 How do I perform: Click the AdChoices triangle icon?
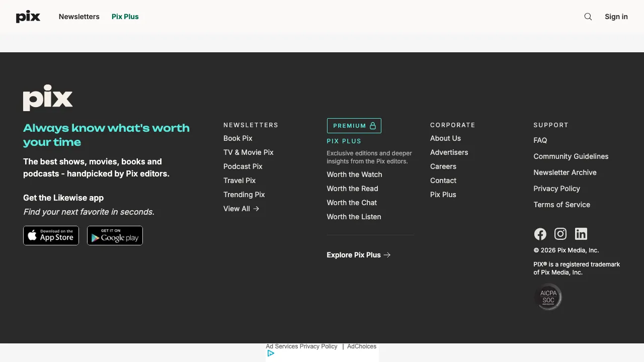pos(271,353)
